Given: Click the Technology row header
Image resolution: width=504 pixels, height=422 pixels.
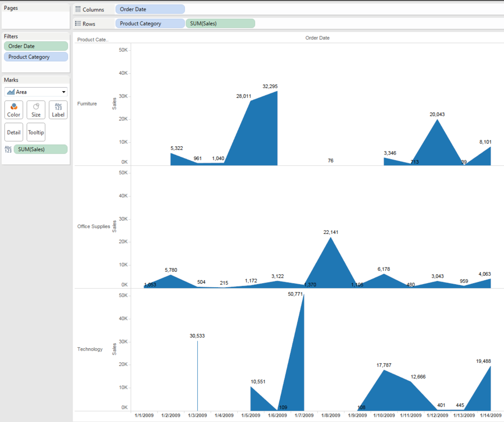Looking at the screenshot, I should point(90,349).
